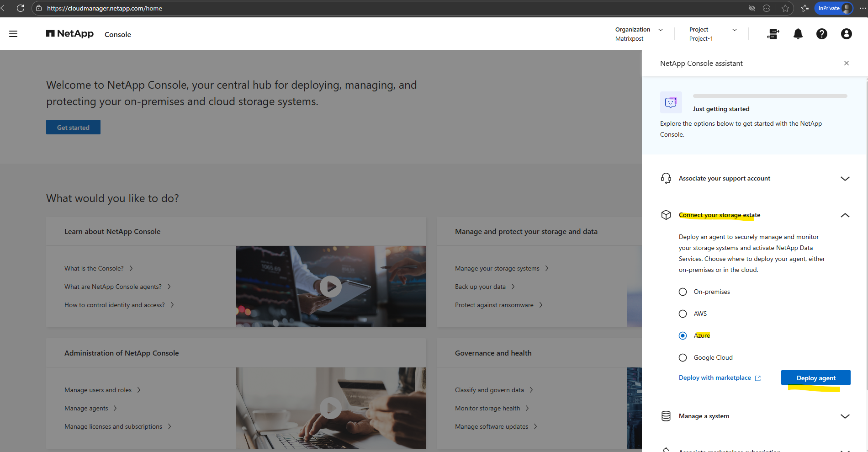
Task: Play the Administration of NetApp Console video
Action: (331, 408)
